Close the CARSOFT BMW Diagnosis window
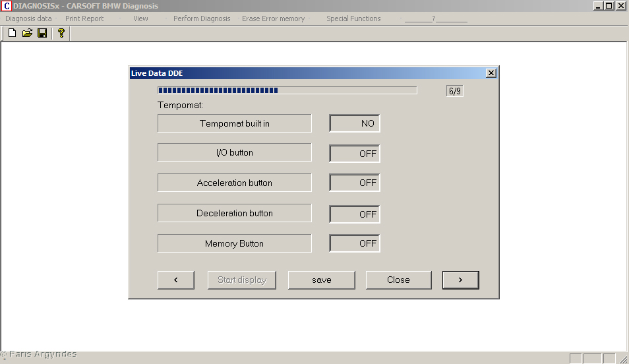The width and height of the screenshot is (629, 364). tap(621, 6)
